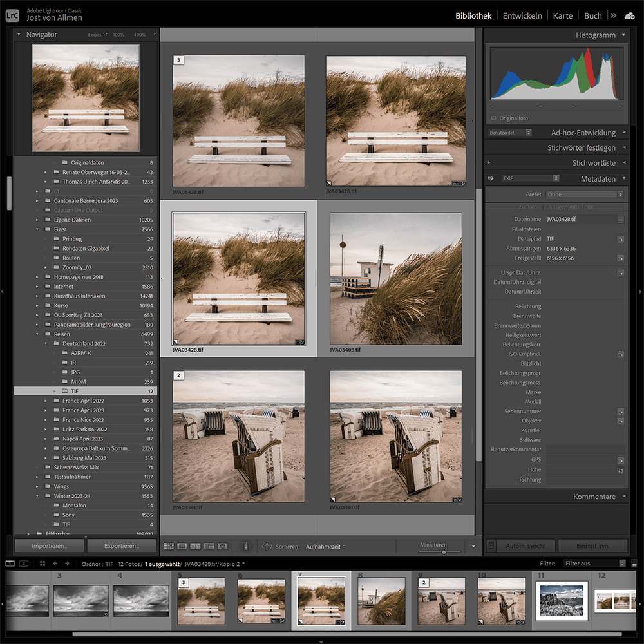This screenshot has height=644, width=644.
Task: Switch to grid view in toolbar
Action: 169,546
